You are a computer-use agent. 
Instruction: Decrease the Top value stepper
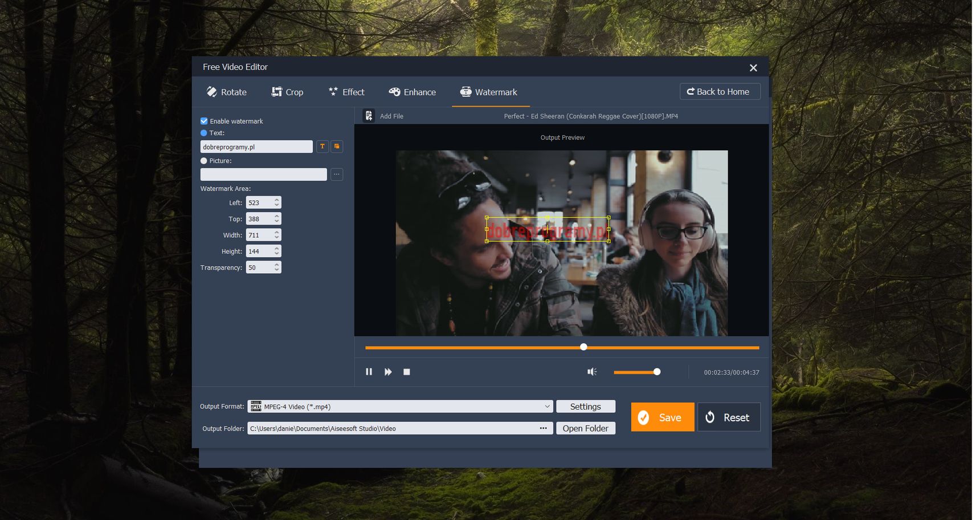277,221
